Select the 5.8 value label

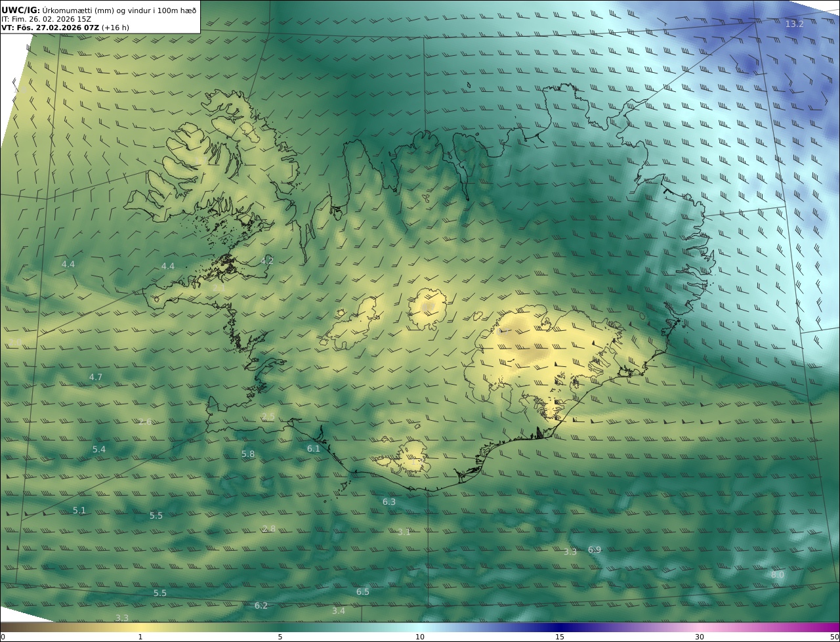pos(248,454)
